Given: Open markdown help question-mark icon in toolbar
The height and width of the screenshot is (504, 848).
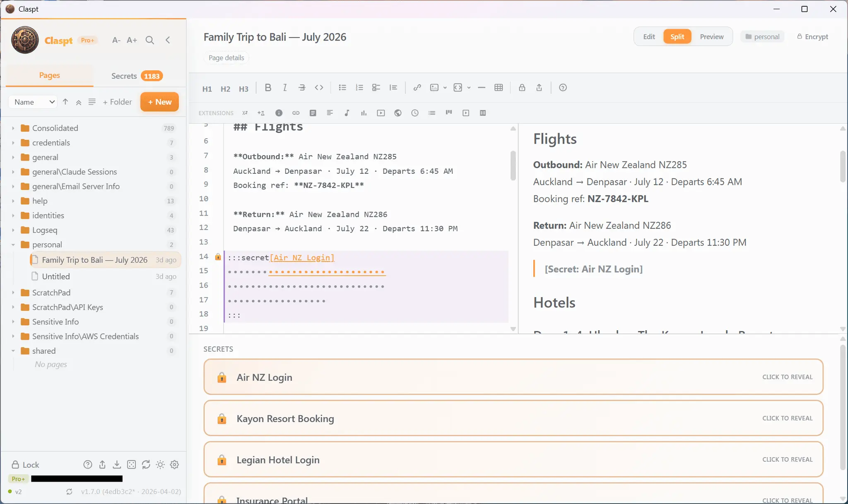Looking at the screenshot, I should point(563,88).
